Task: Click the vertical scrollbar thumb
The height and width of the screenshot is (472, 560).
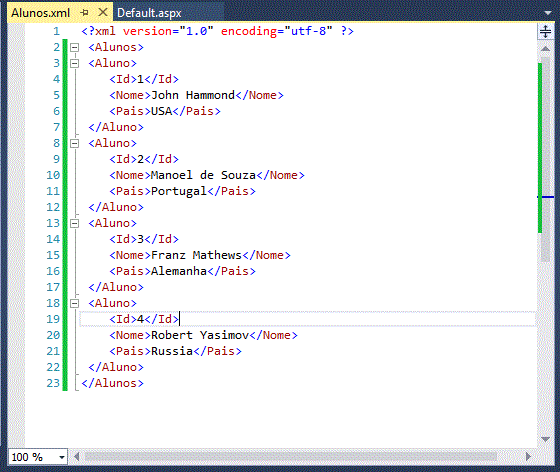Action: pos(545,159)
